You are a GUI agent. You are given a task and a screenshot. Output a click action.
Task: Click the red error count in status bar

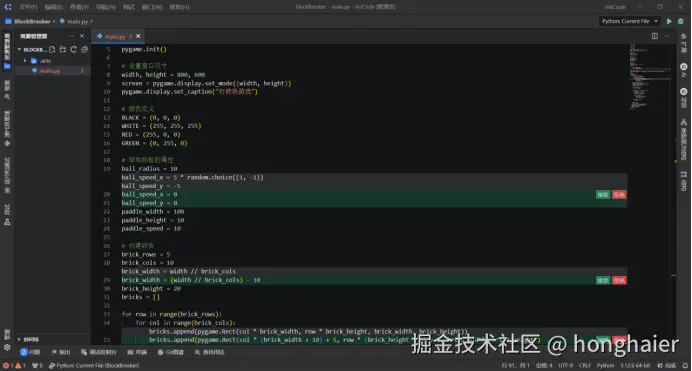(x=8, y=366)
